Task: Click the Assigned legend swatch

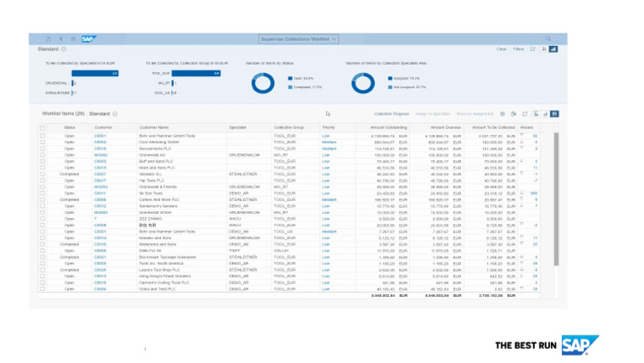Action: [390, 79]
